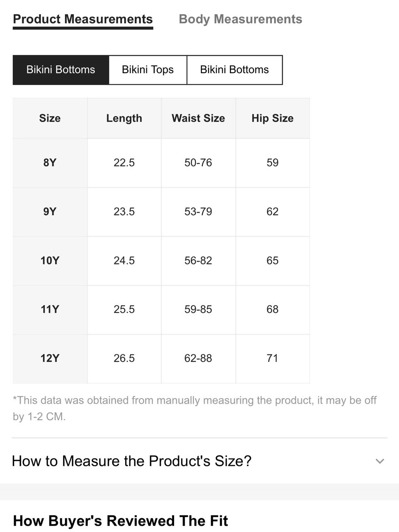Screen dimensions: 399x532
Task: Select the 10Y size row label
Action: (x=50, y=261)
